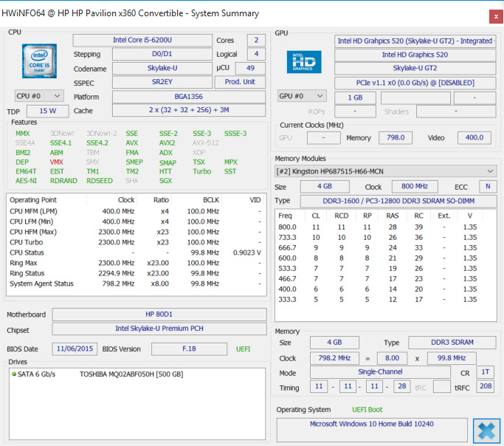
Task: Click the AES-NI feature flag
Action: point(26,181)
